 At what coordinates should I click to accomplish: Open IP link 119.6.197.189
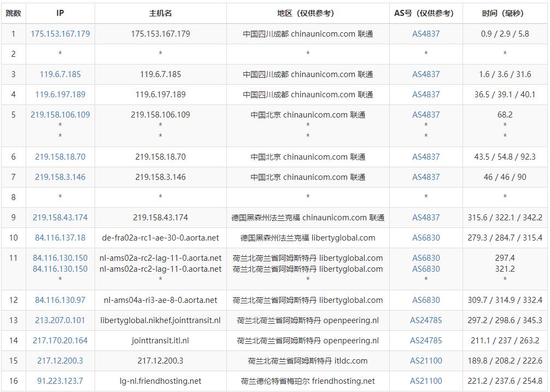coord(60,95)
